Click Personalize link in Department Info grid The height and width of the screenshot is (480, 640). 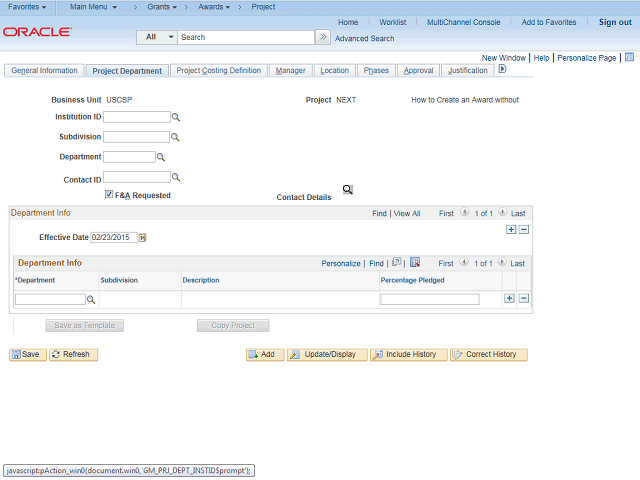point(341,264)
